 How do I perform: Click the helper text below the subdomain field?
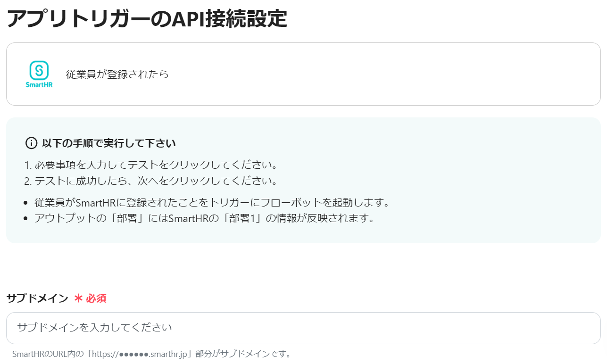(151, 354)
